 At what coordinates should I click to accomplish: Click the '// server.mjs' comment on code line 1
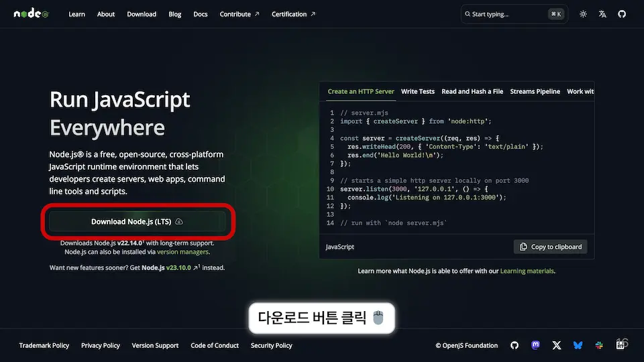364,113
